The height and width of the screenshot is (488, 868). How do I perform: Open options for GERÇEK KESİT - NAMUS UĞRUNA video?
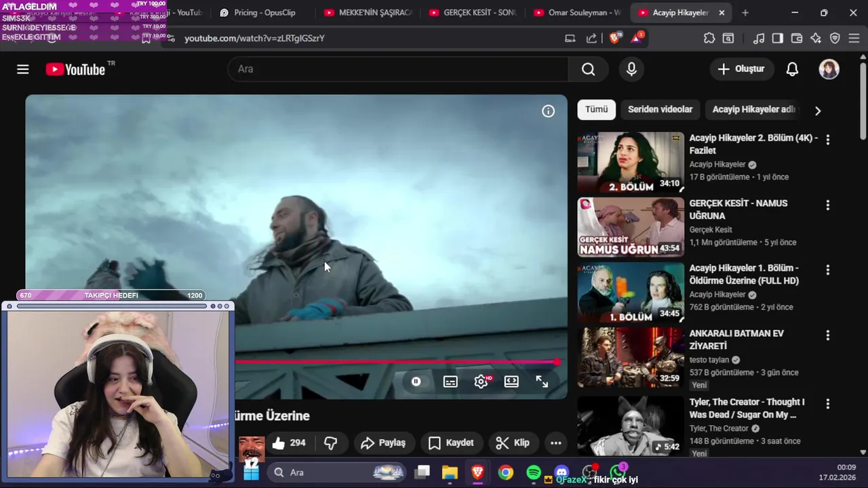pyautogui.click(x=827, y=205)
